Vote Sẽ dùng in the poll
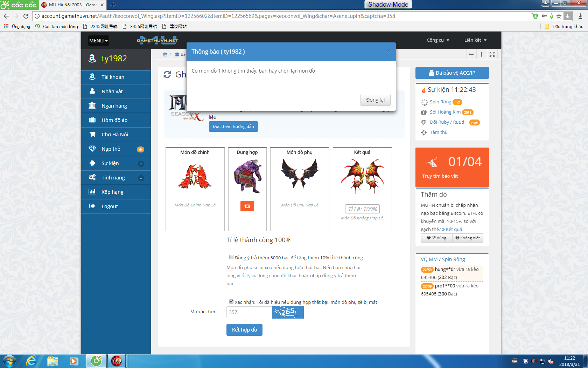The height and width of the screenshot is (368, 588). coord(436,238)
